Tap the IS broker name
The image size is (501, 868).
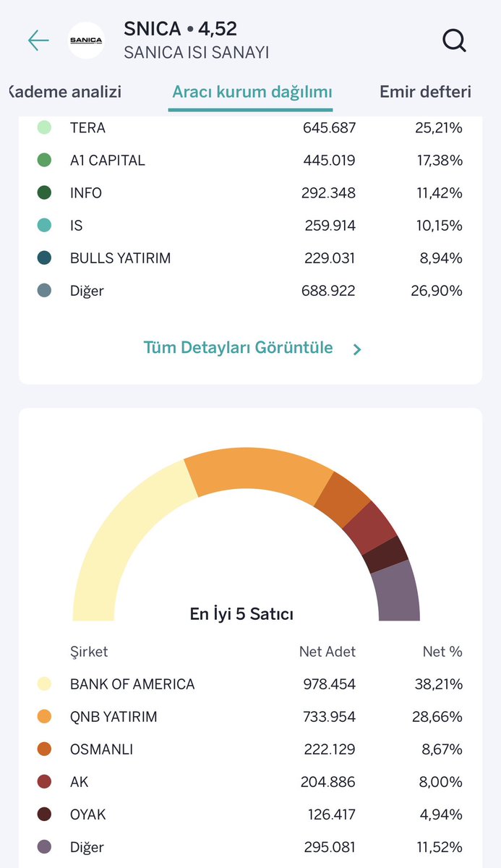[x=77, y=226]
